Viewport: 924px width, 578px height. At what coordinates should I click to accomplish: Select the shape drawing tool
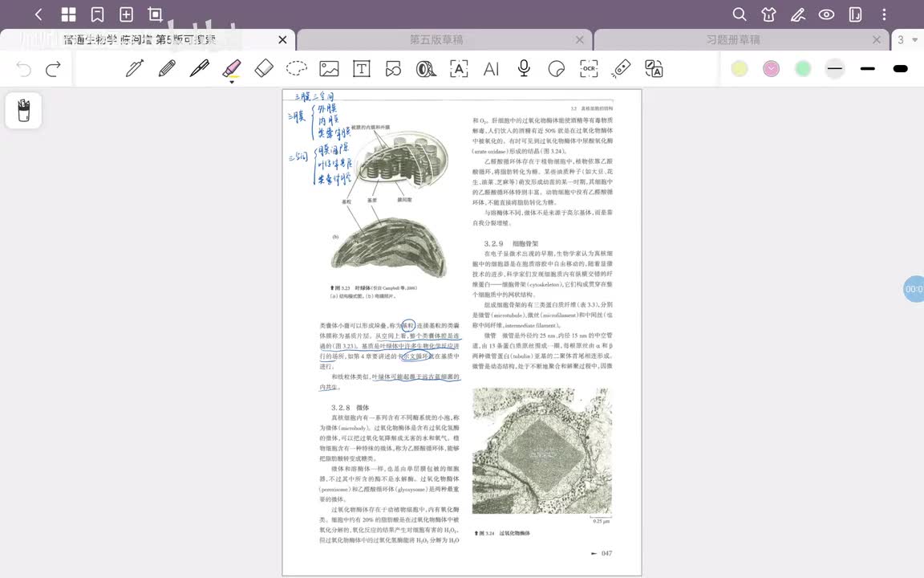tap(393, 68)
